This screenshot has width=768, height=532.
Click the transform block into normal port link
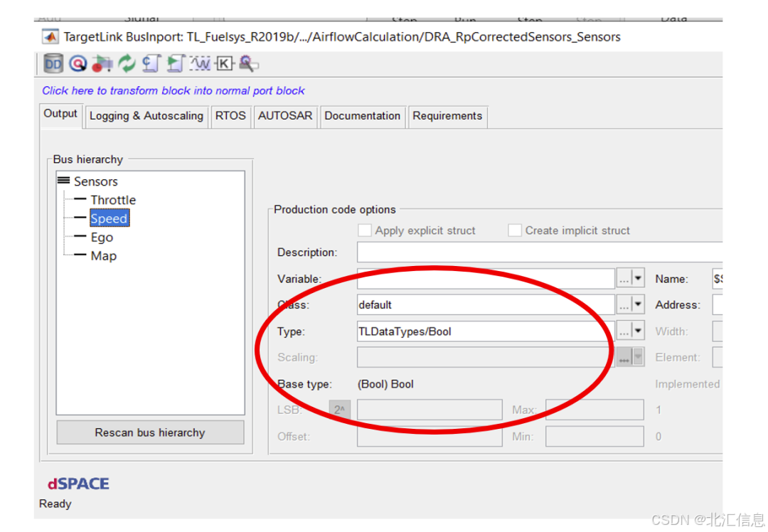[x=173, y=90]
